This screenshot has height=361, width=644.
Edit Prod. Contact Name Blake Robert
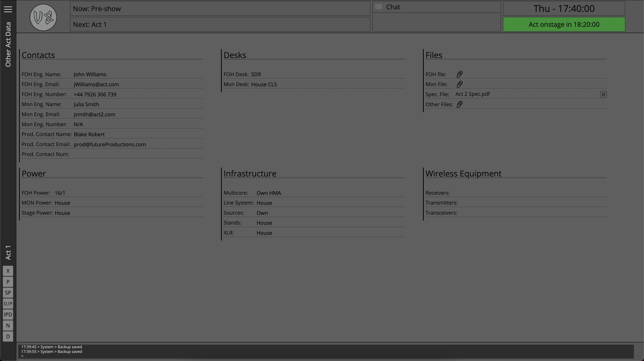89,134
